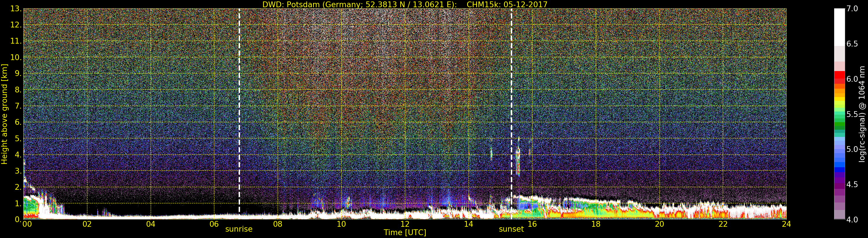This screenshot has width=868, height=238.
Task: Click the '5.' height axis tick label
Action: (x=18, y=138)
